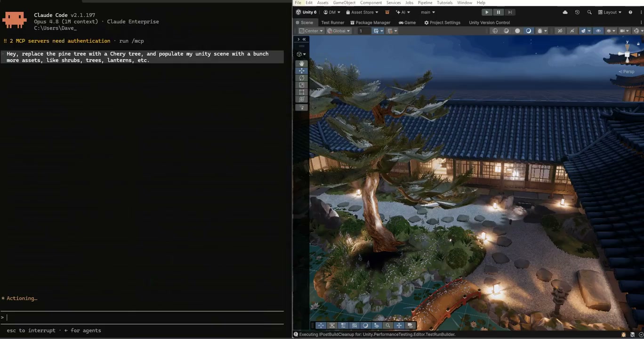Step one frame forward
Image resolution: width=644 pixels, height=339 pixels.
[509, 12]
